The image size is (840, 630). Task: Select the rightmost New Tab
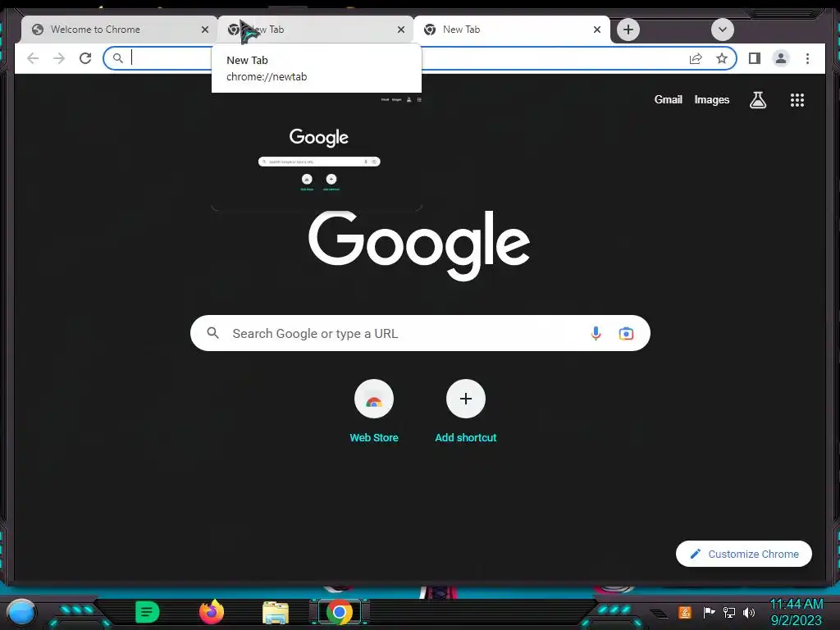tap(512, 30)
